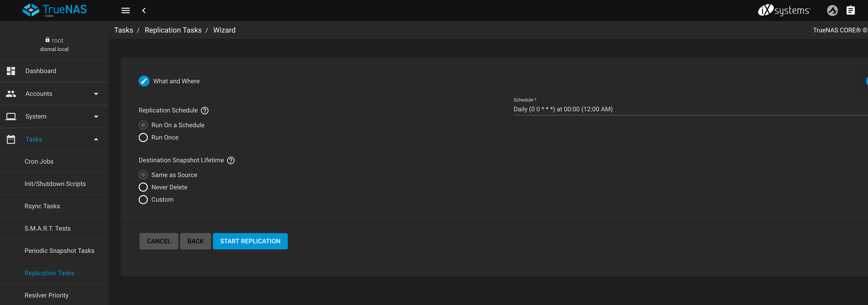Screen dimensions: 868x305
Task: Select Never Delete snapshot lifetime
Action: 143,187
